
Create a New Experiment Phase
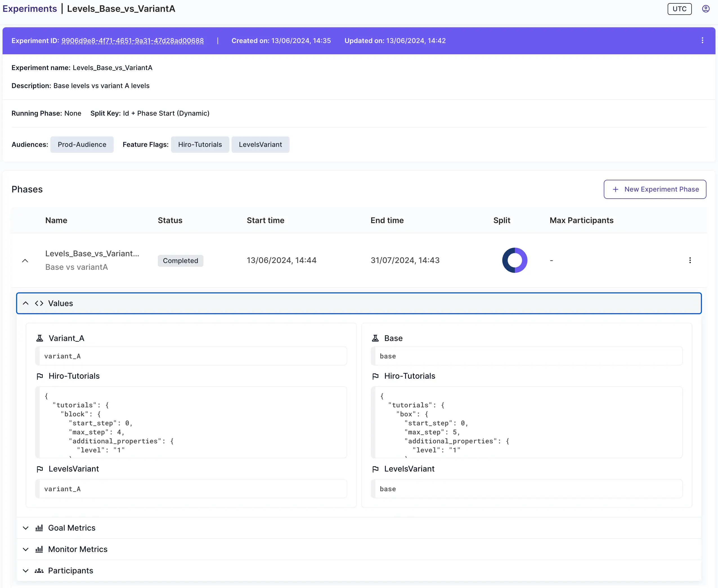click(x=655, y=189)
